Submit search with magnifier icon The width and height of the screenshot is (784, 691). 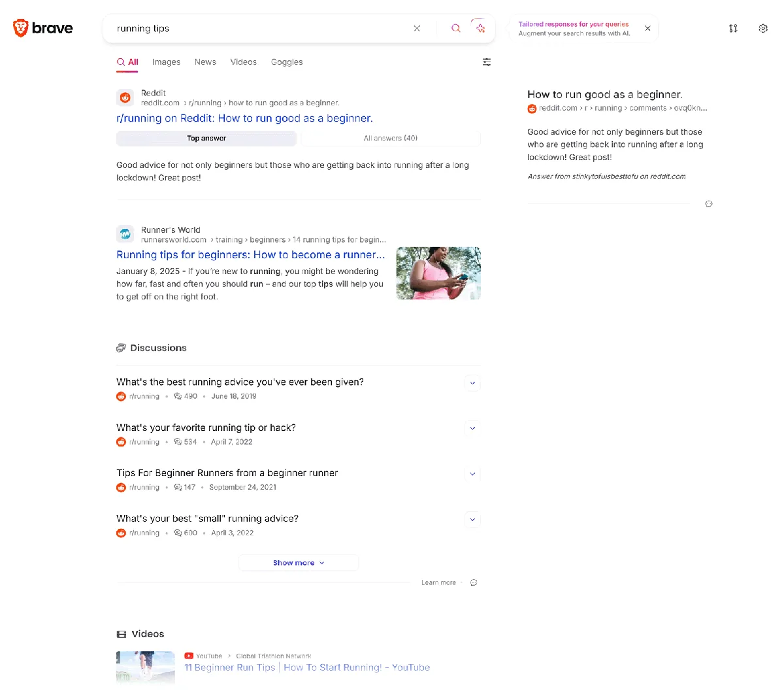coord(456,28)
